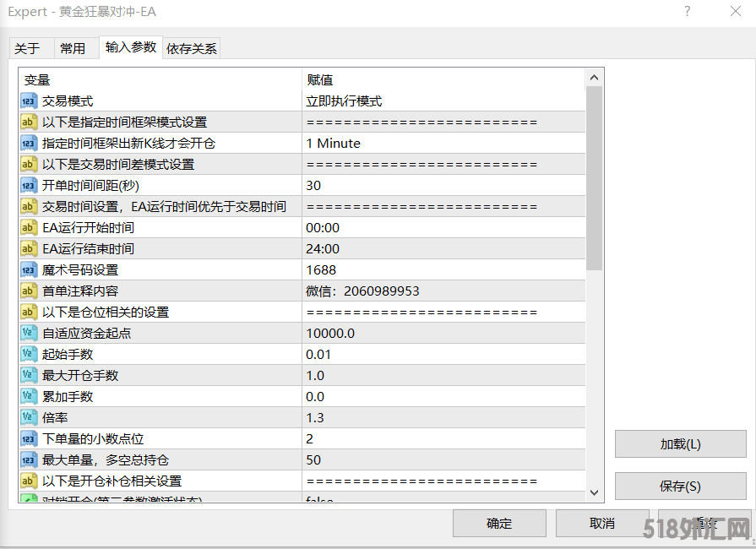Click the 取消 button

click(x=602, y=523)
